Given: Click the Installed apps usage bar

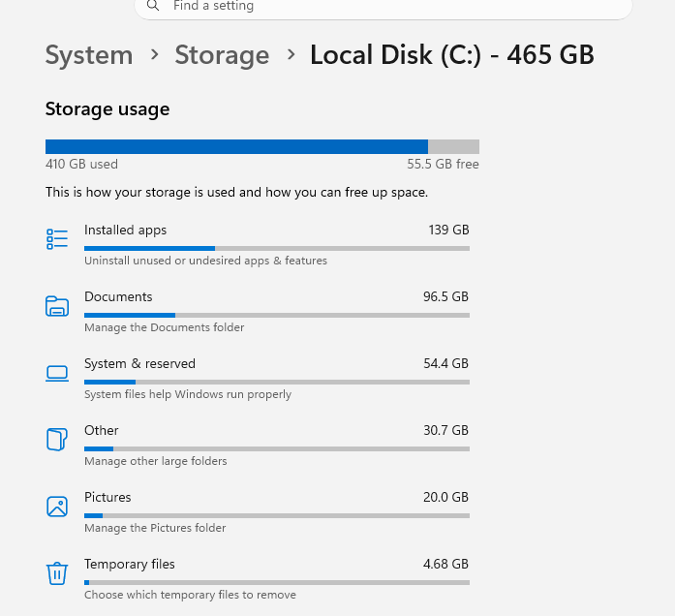Looking at the screenshot, I should point(277,248).
